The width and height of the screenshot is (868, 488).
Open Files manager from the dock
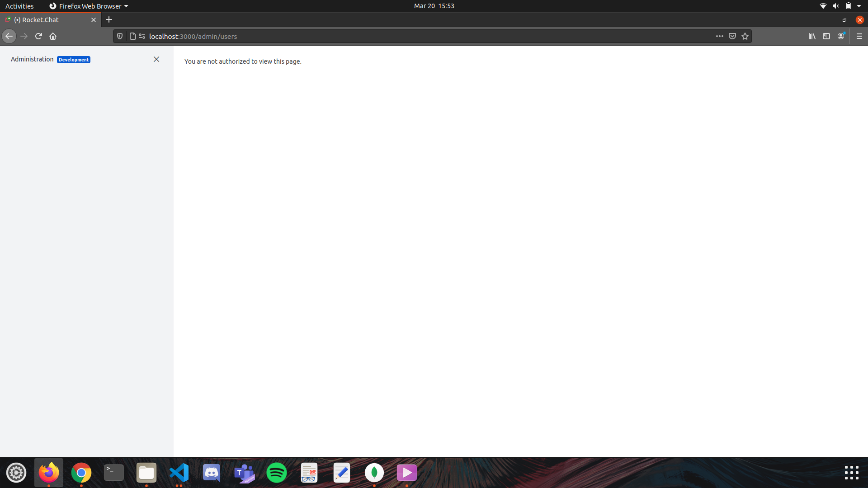146,473
